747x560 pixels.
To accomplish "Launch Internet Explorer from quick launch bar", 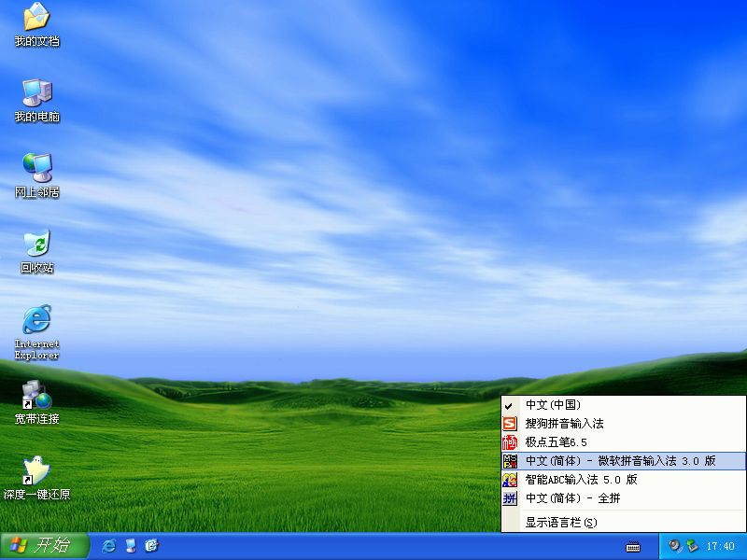I will pyautogui.click(x=108, y=546).
